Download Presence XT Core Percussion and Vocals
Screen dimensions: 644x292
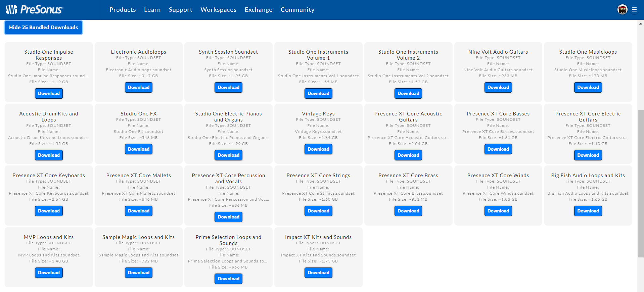(229, 217)
